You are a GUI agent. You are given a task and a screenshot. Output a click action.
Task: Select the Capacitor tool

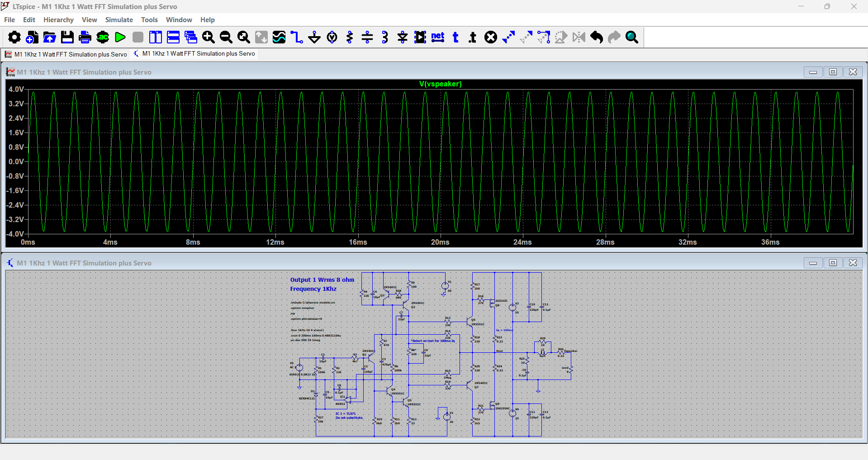click(367, 37)
